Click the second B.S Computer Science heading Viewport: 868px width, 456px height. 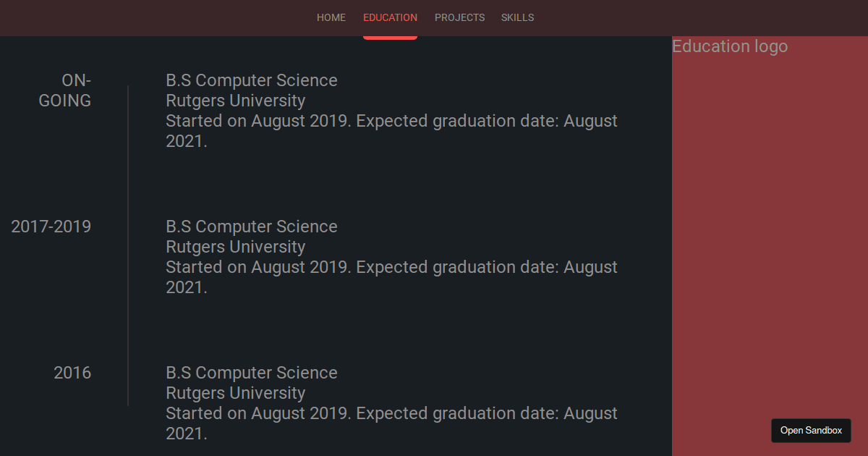click(252, 226)
